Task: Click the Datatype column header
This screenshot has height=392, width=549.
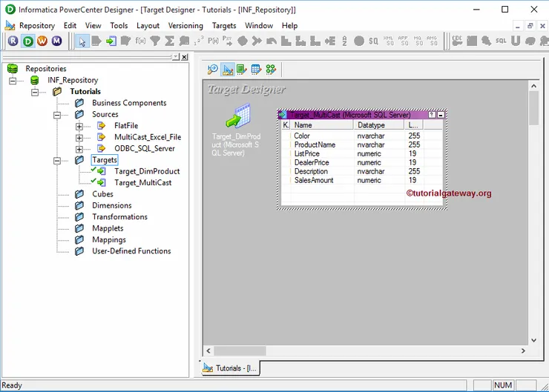Action: (x=379, y=124)
